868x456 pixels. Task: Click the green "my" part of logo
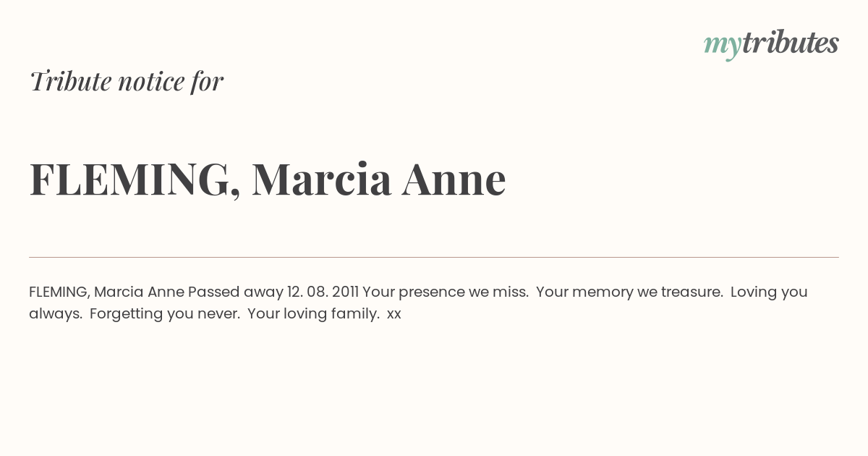point(723,47)
